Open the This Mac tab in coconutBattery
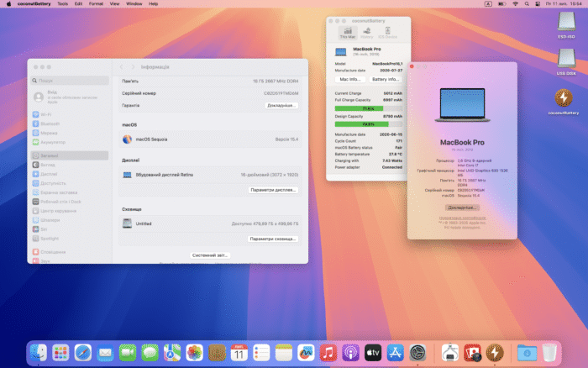Image resolution: width=588 pixels, height=368 pixels. pyautogui.click(x=347, y=33)
